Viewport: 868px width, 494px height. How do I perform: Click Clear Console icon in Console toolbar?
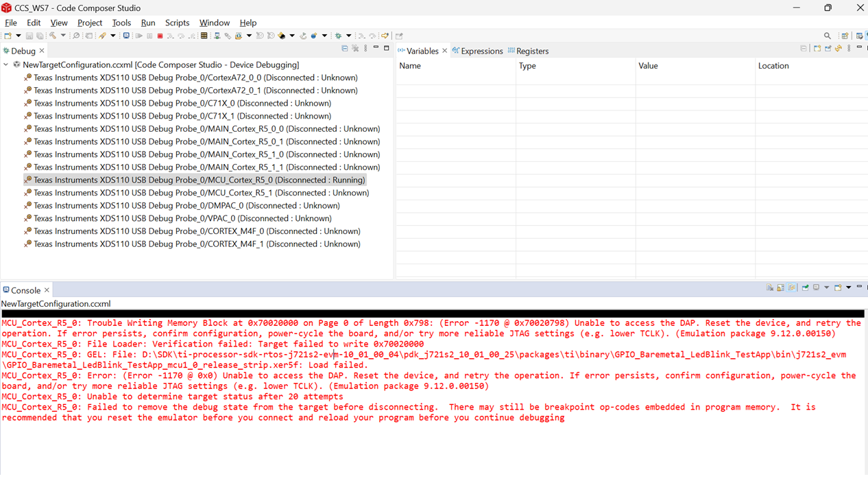770,288
